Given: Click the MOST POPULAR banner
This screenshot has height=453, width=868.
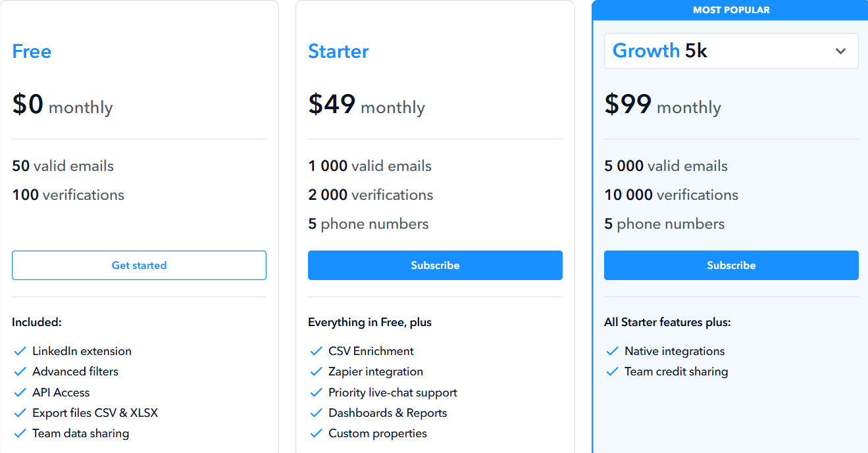Looking at the screenshot, I should click(x=731, y=10).
